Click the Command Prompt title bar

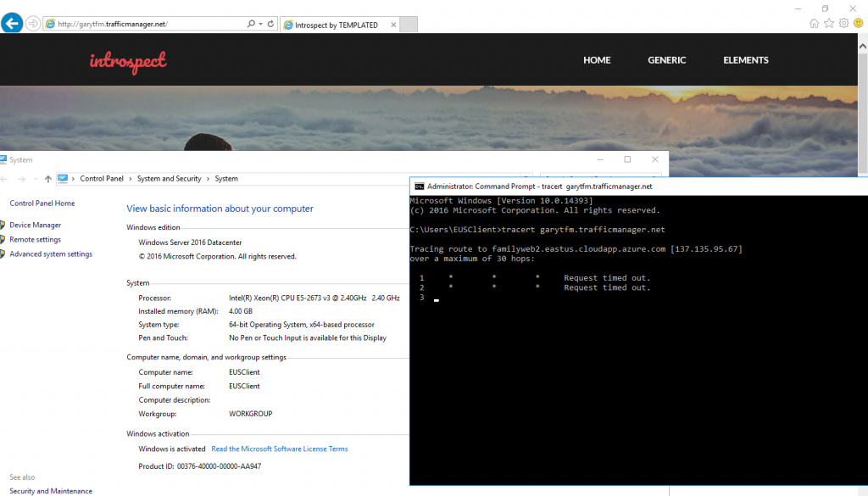point(639,187)
